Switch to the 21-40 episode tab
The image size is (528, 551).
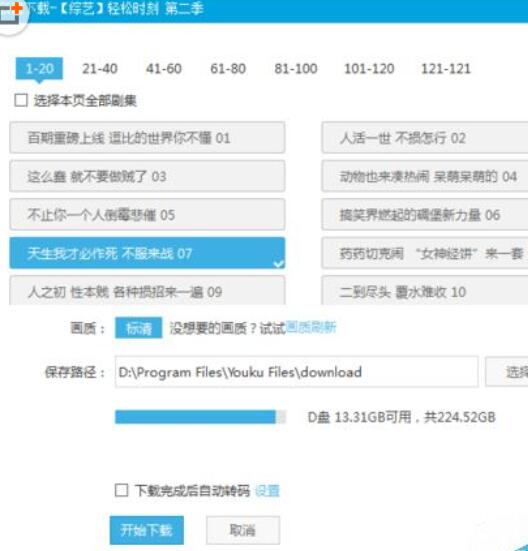pyautogui.click(x=100, y=69)
